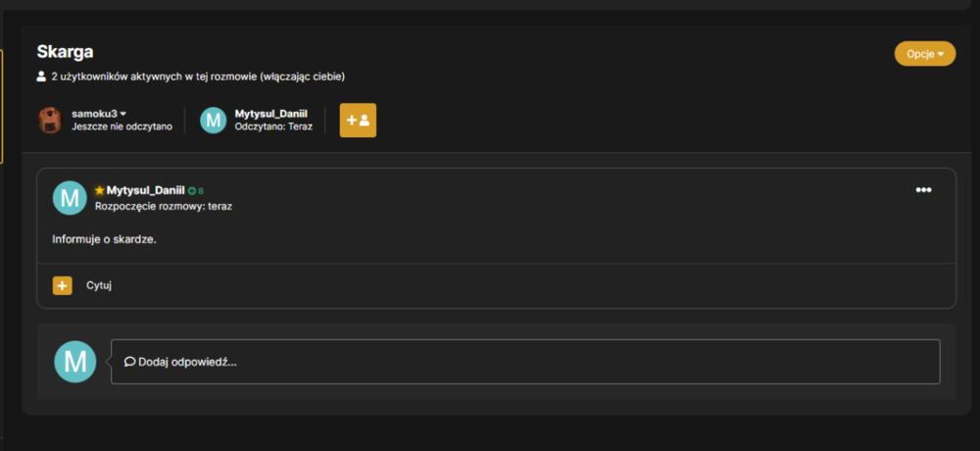
Task: Open the Opcje dropdown button
Action: coord(925,54)
